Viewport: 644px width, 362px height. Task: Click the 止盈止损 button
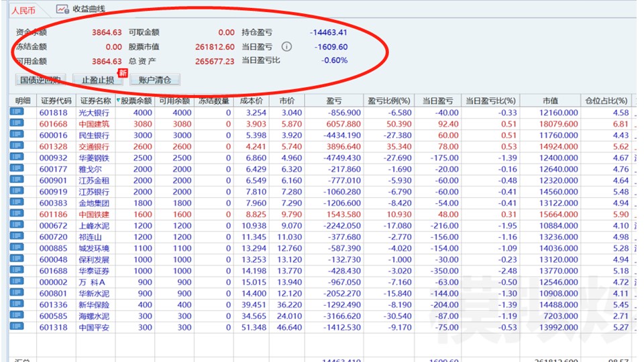tap(98, 80)
